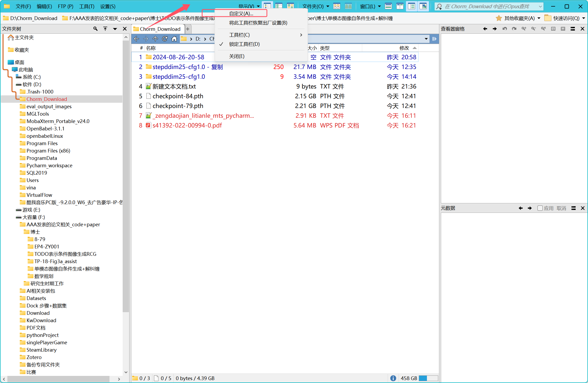
Task: Click the refresh icon in path bar
Action: pyautogui.click(x=165, y=39)
